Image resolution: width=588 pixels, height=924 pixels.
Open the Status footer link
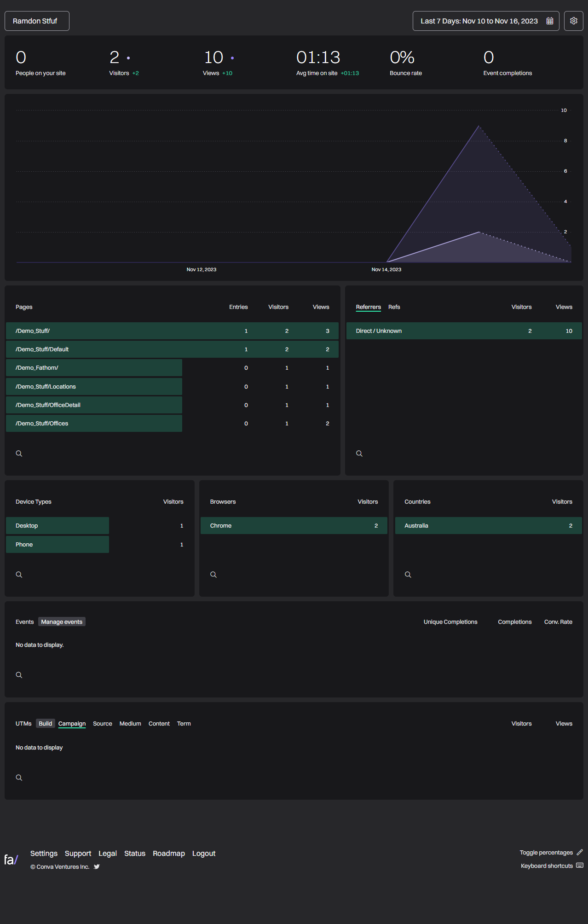[x=134, y=854]
